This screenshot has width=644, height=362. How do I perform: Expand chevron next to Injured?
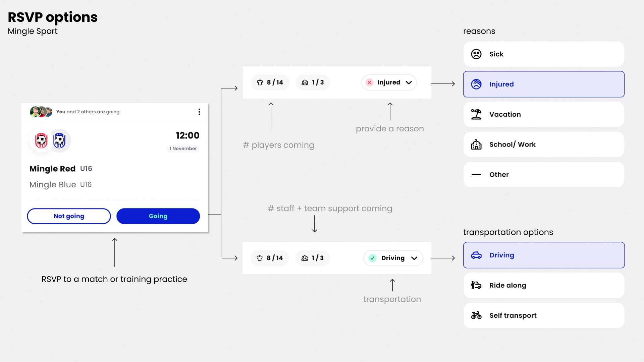click(x=409, y=82)
